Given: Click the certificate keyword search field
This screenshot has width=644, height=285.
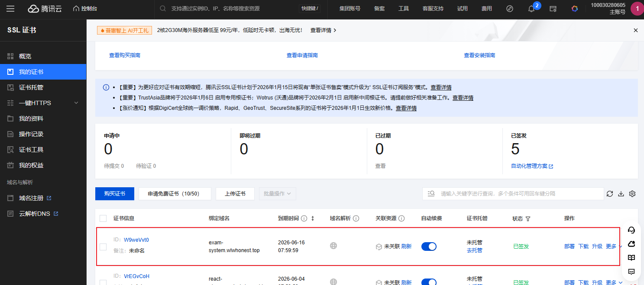Looking at the screenshot, I should (x=520, y=194).
